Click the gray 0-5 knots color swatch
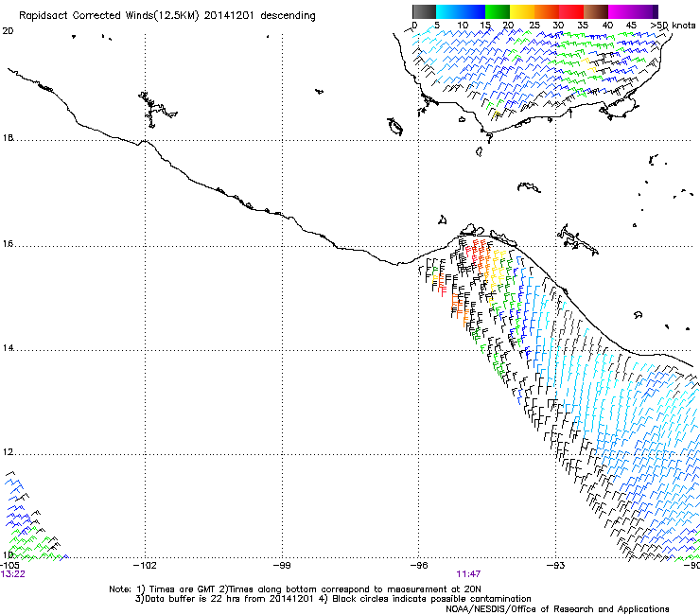The height and width of the screenshot is (615, 700). pos(424,11)
